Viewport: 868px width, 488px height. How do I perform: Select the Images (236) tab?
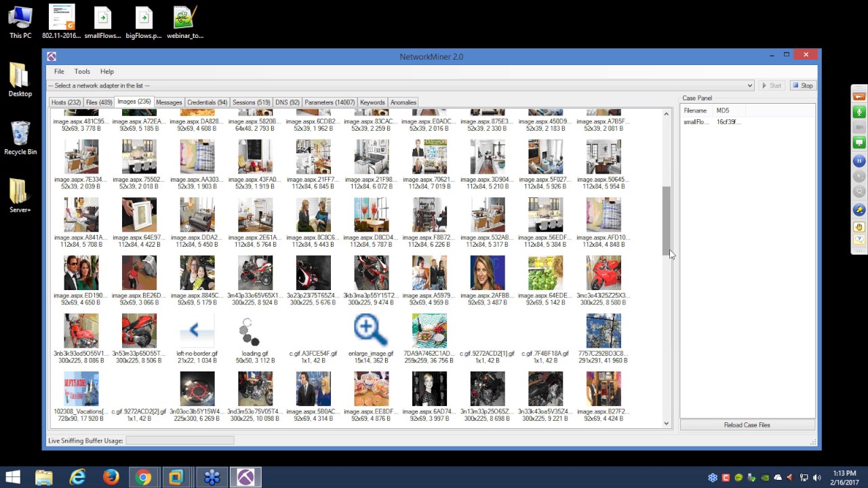coord(134,102)
